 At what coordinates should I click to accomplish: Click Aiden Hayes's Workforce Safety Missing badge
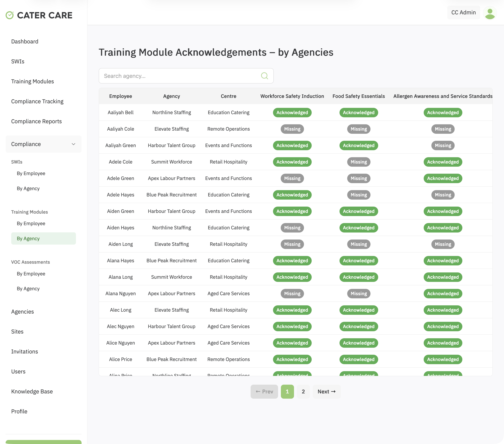coord(292,228)
